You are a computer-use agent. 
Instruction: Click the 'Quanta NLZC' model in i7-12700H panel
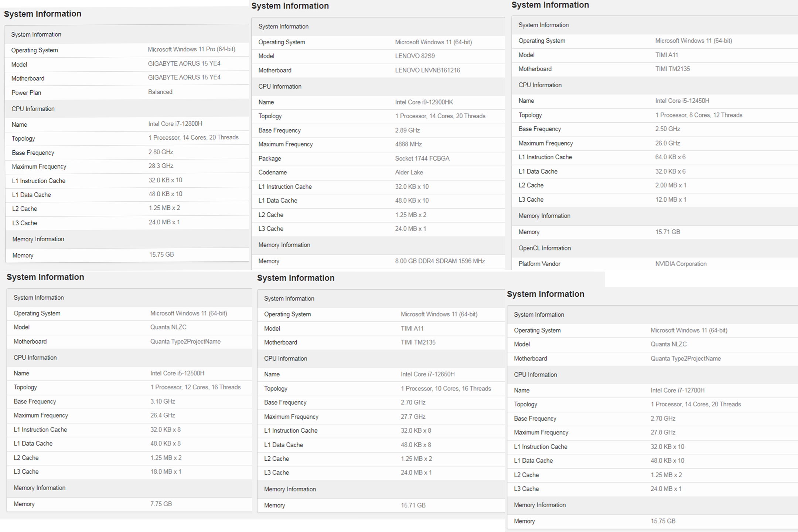(668, 344)
